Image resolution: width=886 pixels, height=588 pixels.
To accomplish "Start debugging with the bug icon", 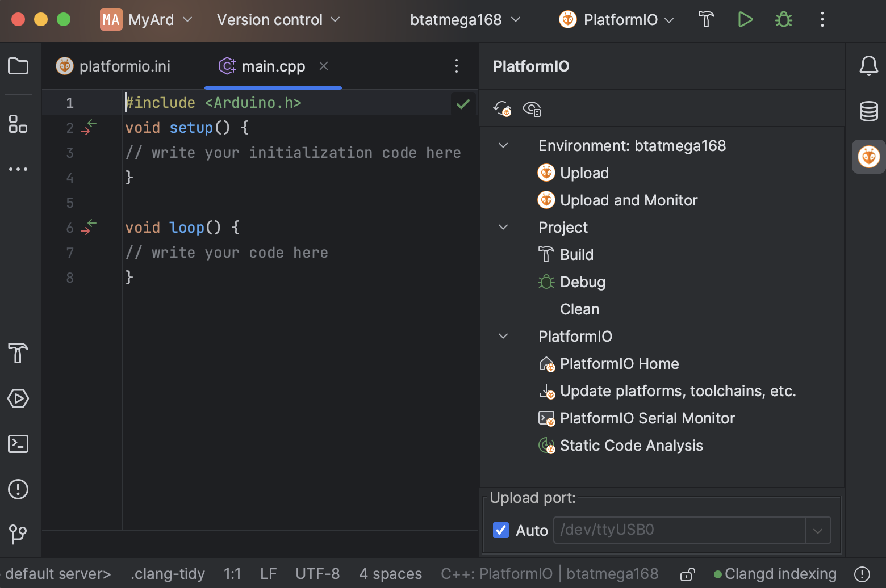I will click(784, 20).
